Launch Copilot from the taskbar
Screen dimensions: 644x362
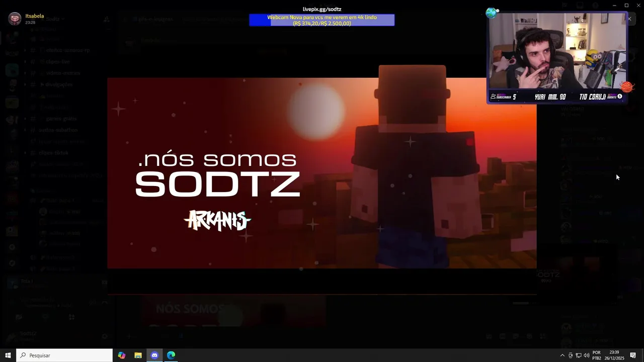coord(122,355)
